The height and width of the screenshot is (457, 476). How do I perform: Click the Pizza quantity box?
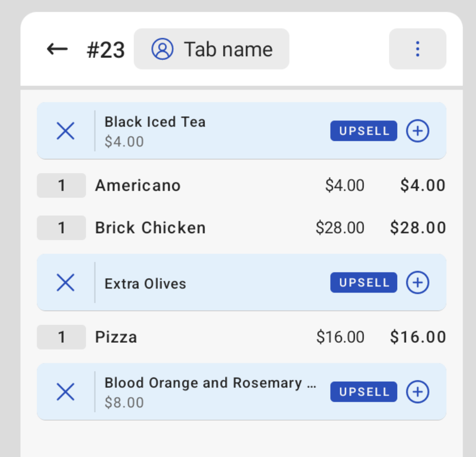[x=61, y=337]
